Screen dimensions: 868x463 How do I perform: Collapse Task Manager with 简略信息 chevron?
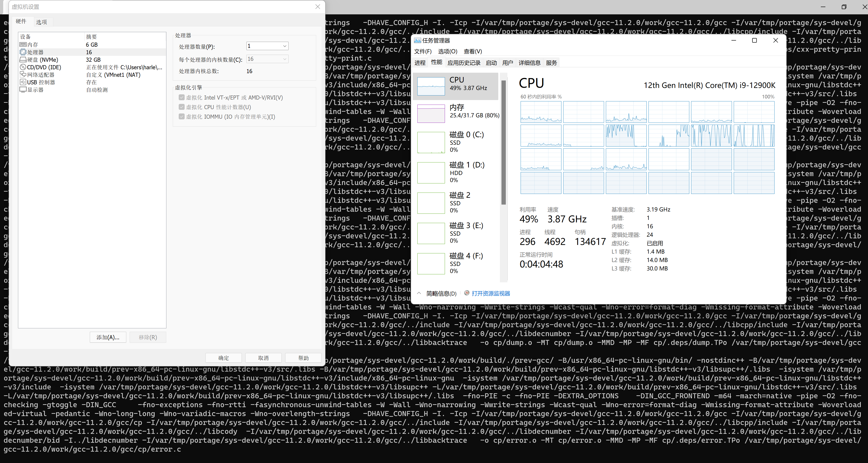pos(419,293)
